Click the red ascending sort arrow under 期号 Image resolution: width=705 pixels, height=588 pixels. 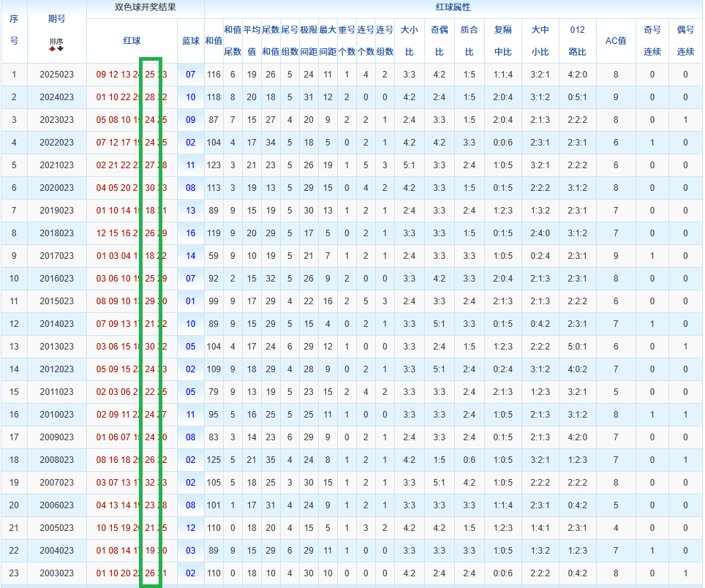(53, 50)
